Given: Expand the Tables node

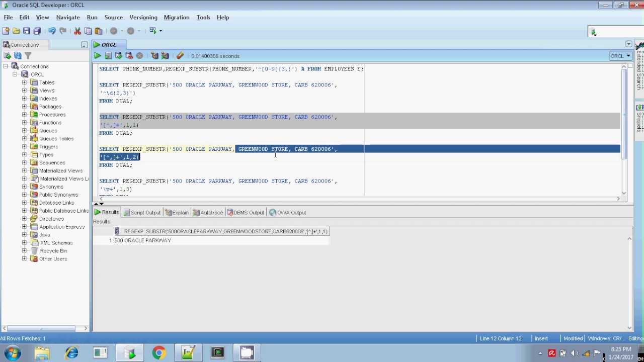Looking at the screenshot, I should pos(24,82).
